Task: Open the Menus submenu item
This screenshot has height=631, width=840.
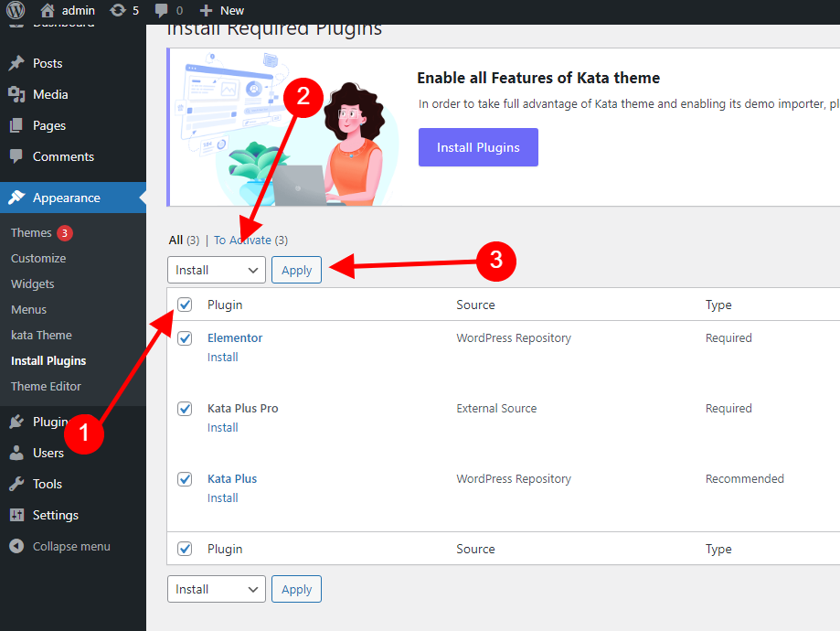Action: [x=29, y=310]
